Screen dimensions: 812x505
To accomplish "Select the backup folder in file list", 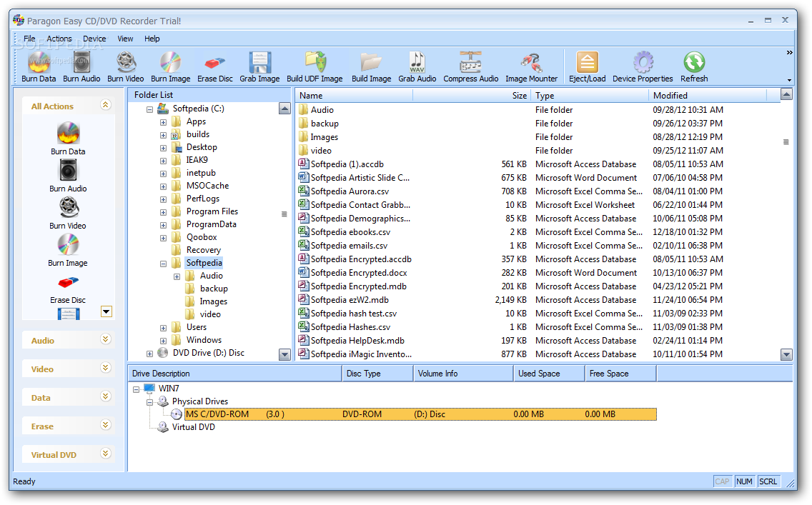I will pyautogui.click(x=325, y=124).
